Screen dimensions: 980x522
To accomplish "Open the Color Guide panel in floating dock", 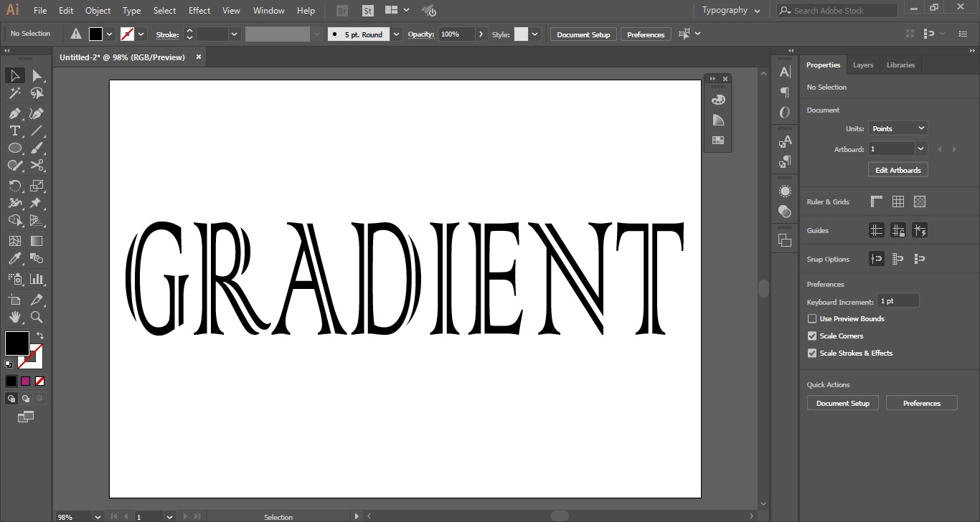I will click(x=718, y=120).
